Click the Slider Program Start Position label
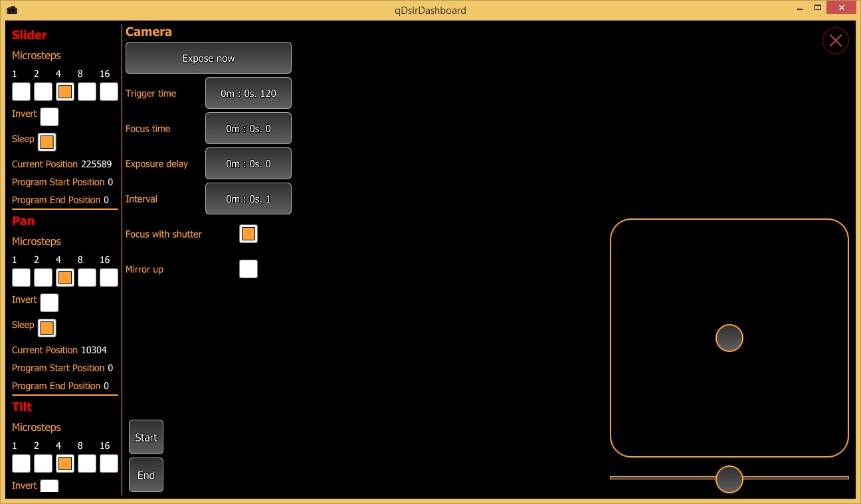The image size is (861, 504). point(58,182)
